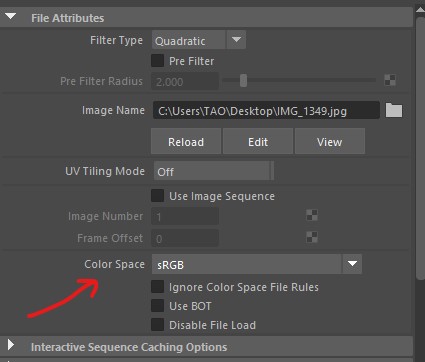Browse for image file via folder icon
This screenshot has height=362, width=425.
(394, 110)
